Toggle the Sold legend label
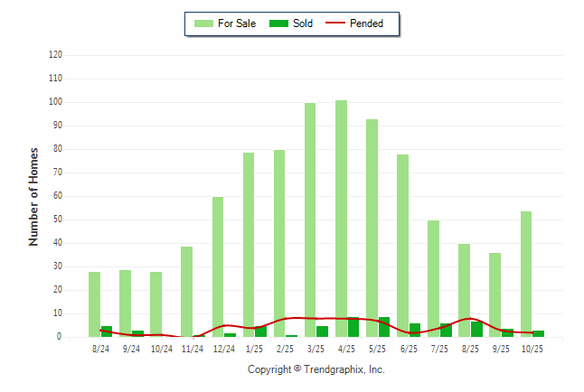This screenshot has height=392, width=584. (303, 23)
